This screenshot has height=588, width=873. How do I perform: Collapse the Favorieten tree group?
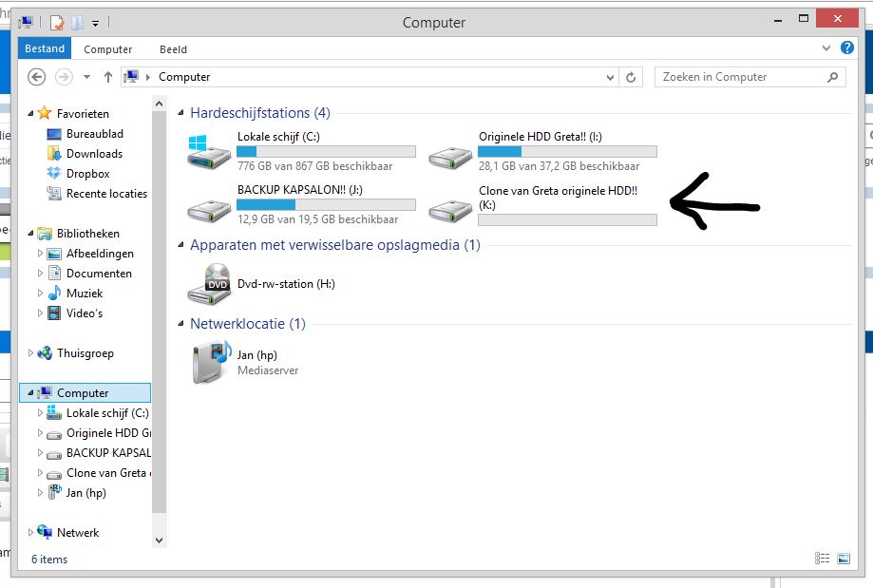[x=30, y=114]
